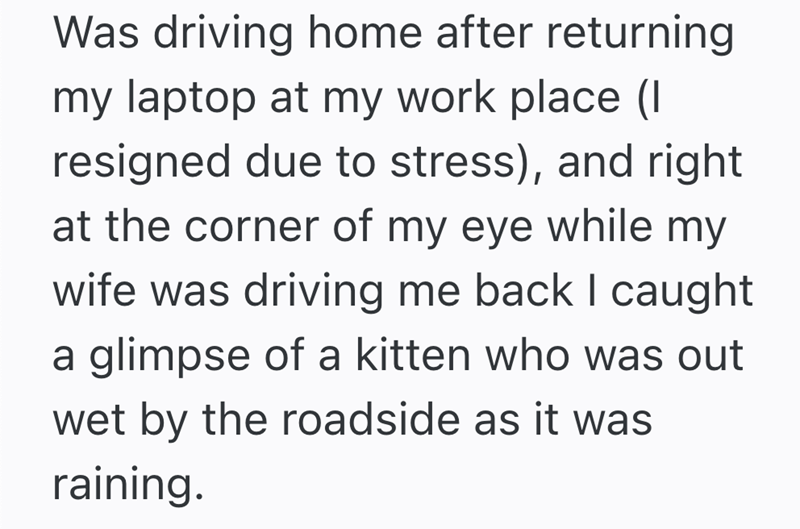Click the word "while"
800x529 pixels.
[620, 229]
